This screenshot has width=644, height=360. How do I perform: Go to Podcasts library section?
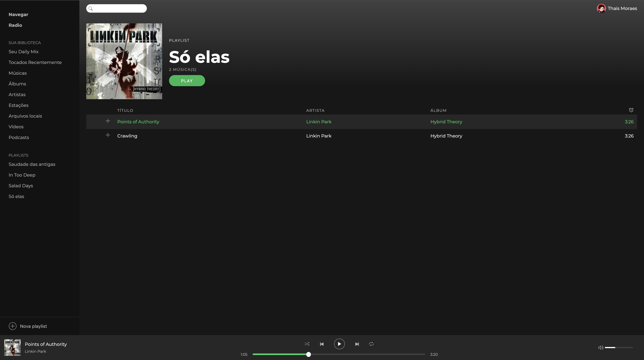pyautogui.click(x=19, y=137)
